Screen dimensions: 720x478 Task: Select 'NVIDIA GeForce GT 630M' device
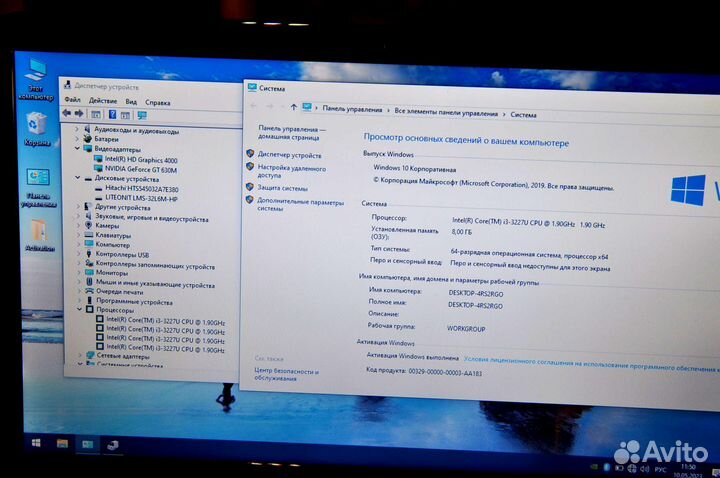click(141, 169)
